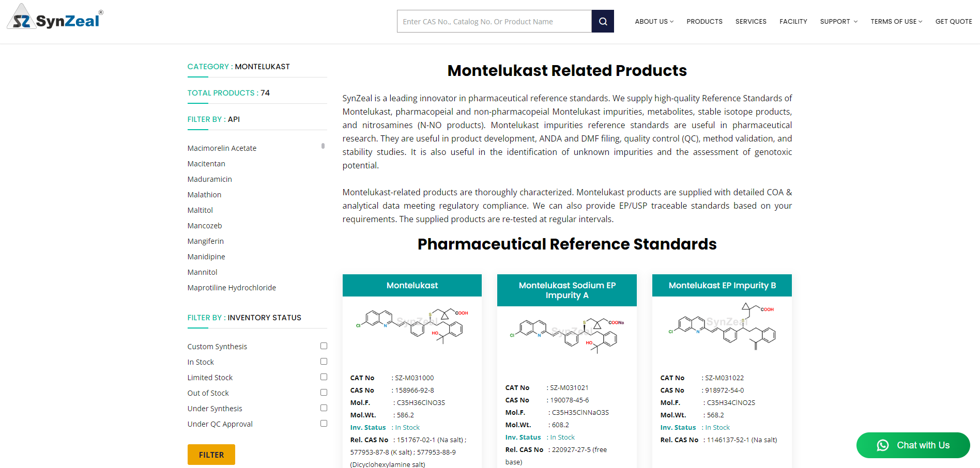
Task: Open the Montelukast product card title
Action: coord(412,285)
